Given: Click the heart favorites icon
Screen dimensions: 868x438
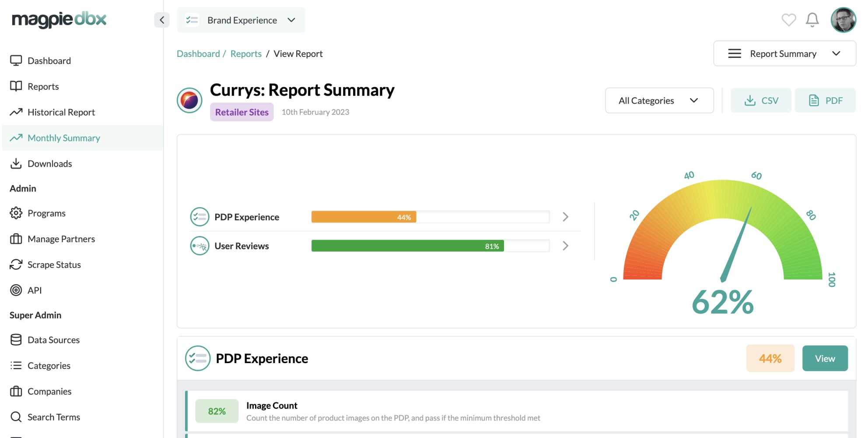Looking at the screenshot, I should click(x=789, y=20).
